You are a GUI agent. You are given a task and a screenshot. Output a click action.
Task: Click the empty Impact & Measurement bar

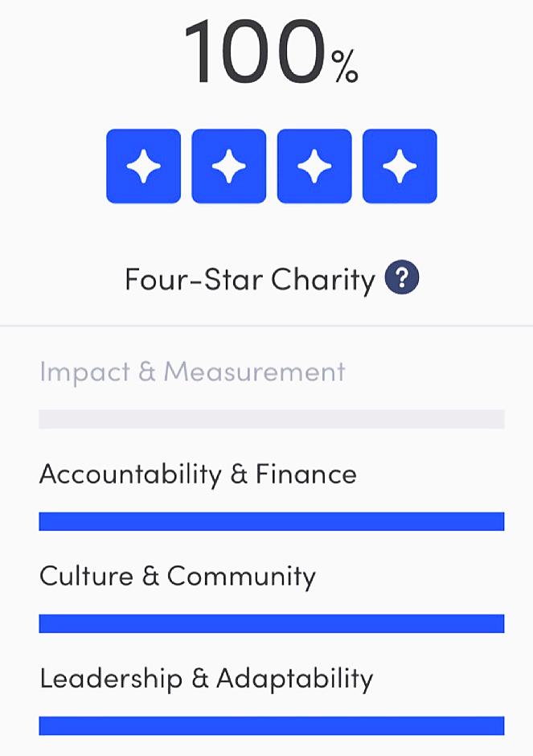pos(271,419)
